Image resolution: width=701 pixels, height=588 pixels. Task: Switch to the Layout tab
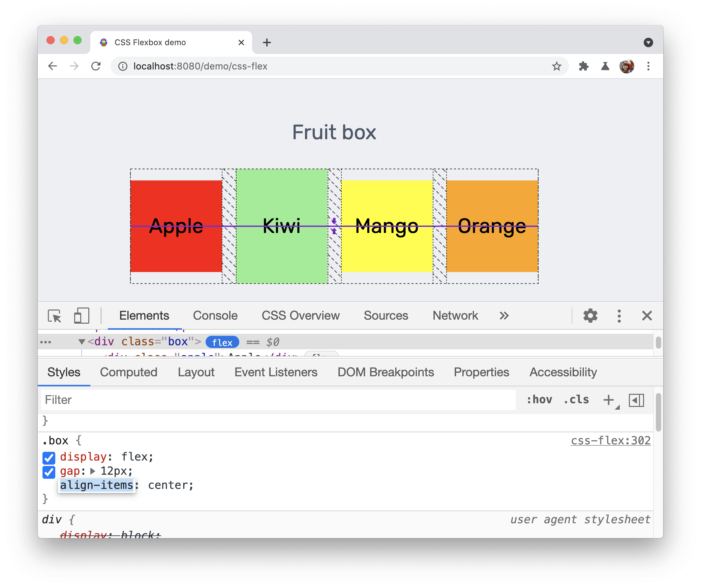point(195,372)
